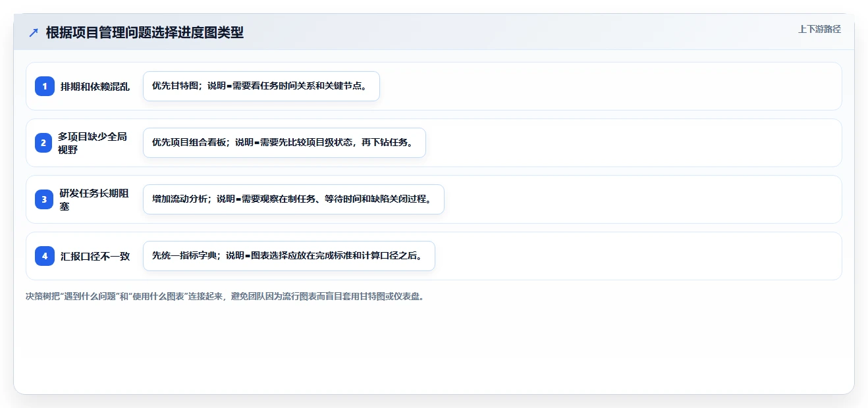This screenshot has height=408, width=868.
Task: Click the 汇报口径不一致 label
Action: coord(95,256)
